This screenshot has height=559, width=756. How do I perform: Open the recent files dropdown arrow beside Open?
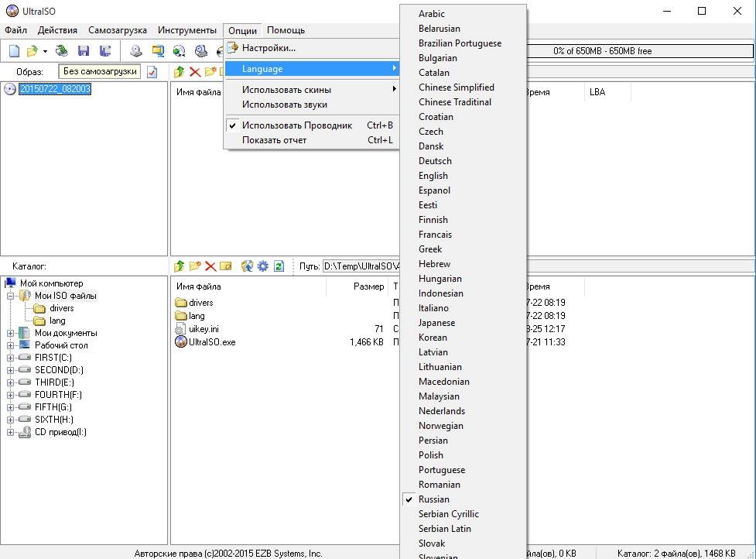pos(45,51)
